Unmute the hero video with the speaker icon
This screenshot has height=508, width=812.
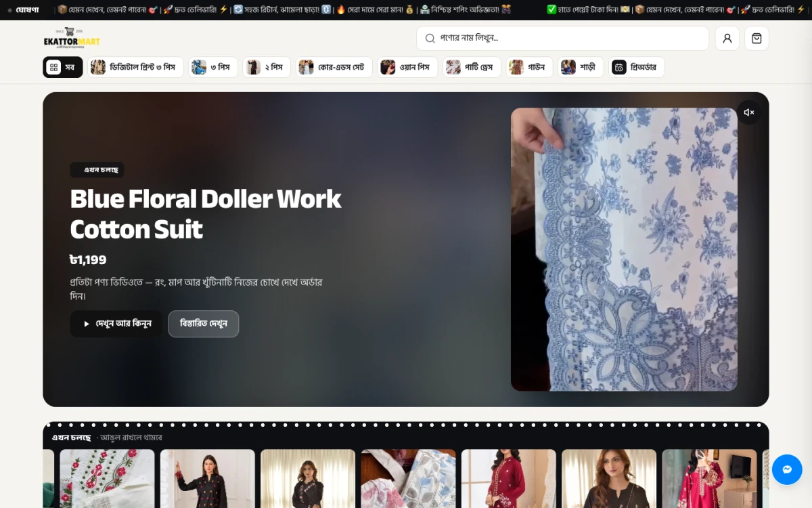[749, 112]
